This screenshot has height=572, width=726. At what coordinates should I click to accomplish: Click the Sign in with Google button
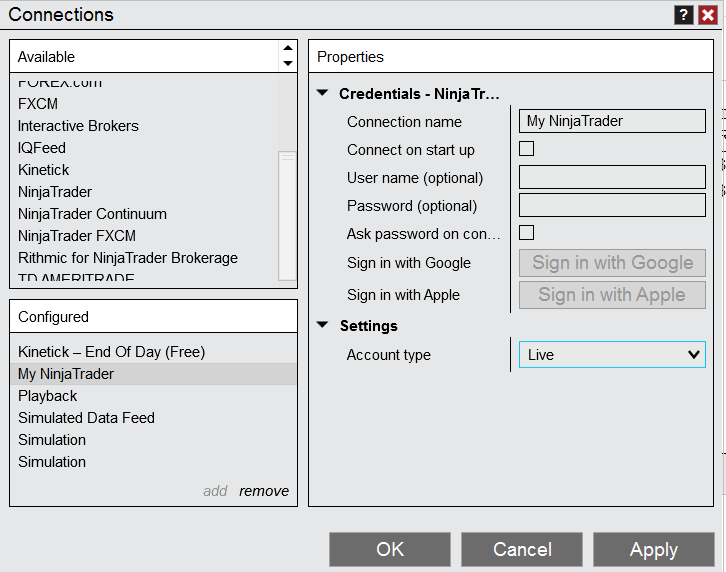click(612, 263)
